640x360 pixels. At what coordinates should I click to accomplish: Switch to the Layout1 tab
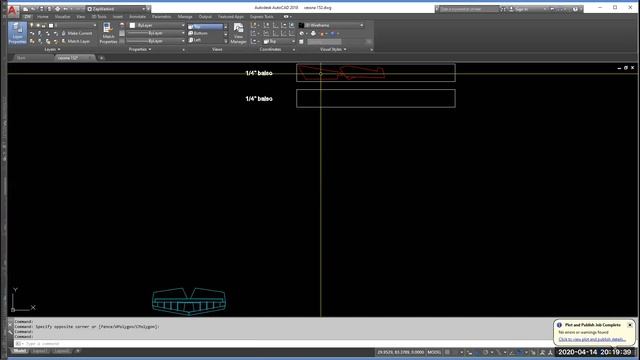click(40, 351)
